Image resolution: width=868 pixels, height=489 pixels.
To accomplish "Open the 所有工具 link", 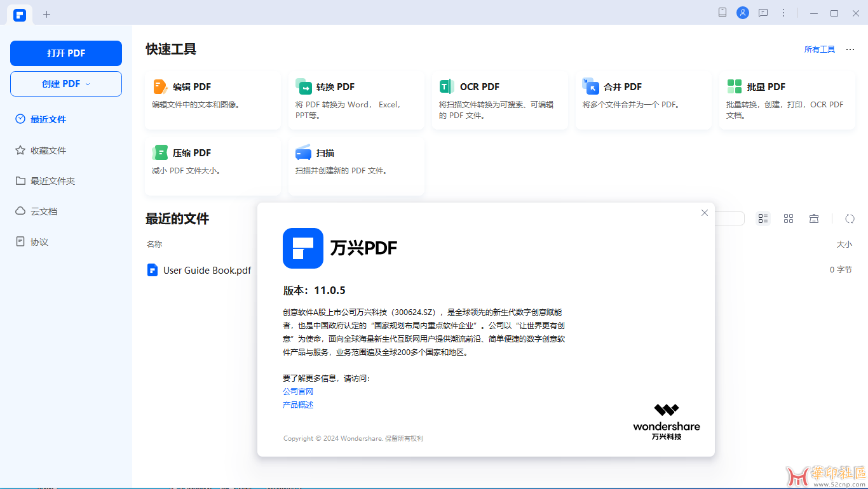I will point(820,50).
